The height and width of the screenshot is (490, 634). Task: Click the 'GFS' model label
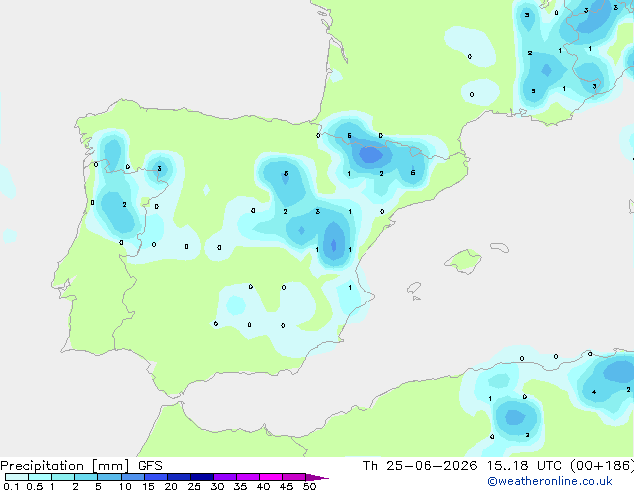click(x=150, y=466)
